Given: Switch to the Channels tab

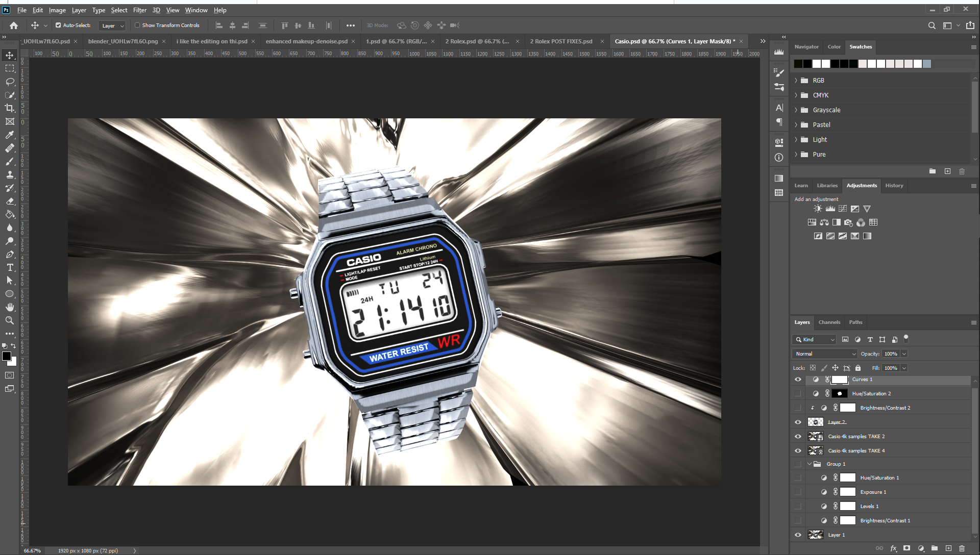Looking at the screenshot, I should pos(829,322).
